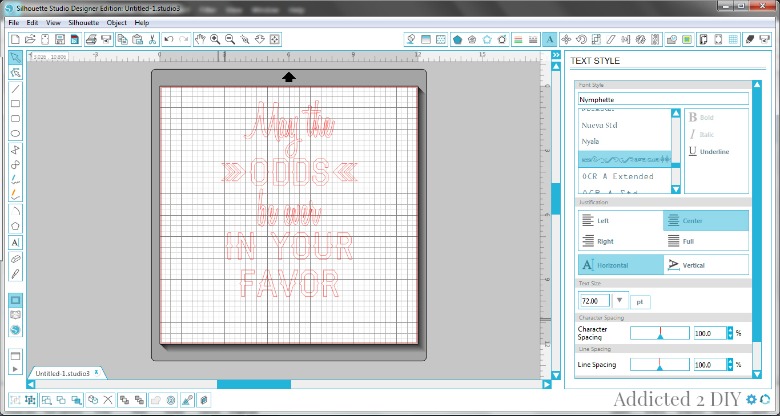Open pt units selector
The width and height of the screenshot is (780, 416).
[x=640, y=302]
